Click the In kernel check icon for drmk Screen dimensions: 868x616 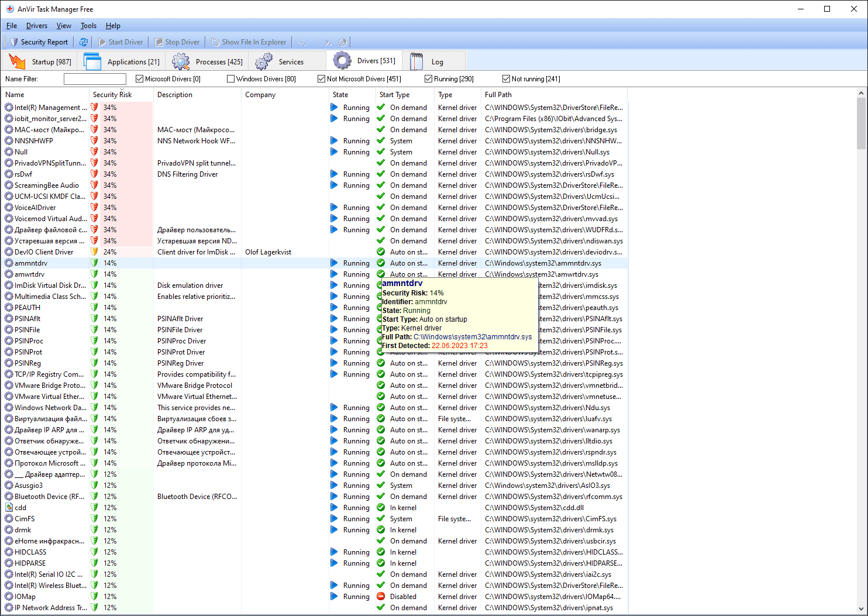381,530
